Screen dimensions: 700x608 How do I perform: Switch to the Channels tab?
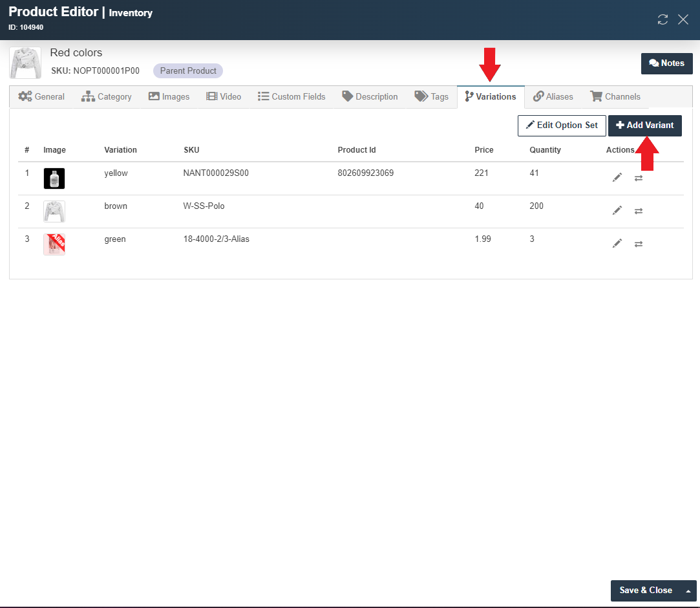click(615, 96)
